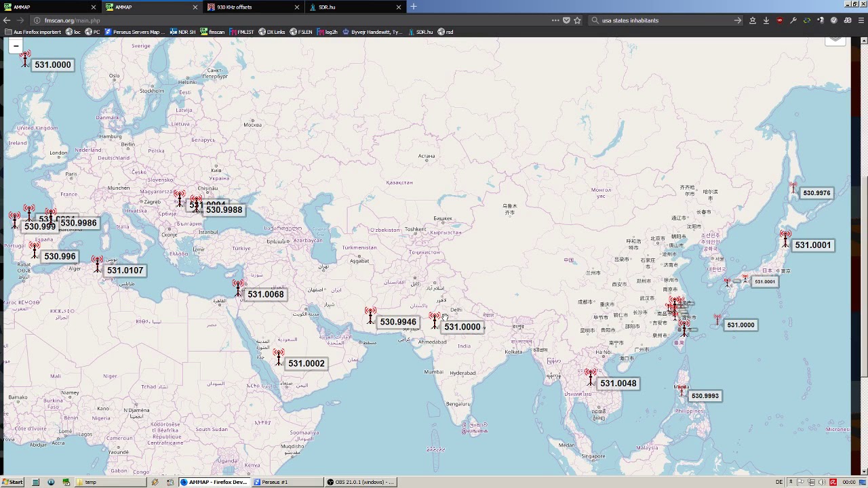Switch to the SDR.hu tab
The width and height of the screenshot is (868, 488).
click(x=356, y=7)
